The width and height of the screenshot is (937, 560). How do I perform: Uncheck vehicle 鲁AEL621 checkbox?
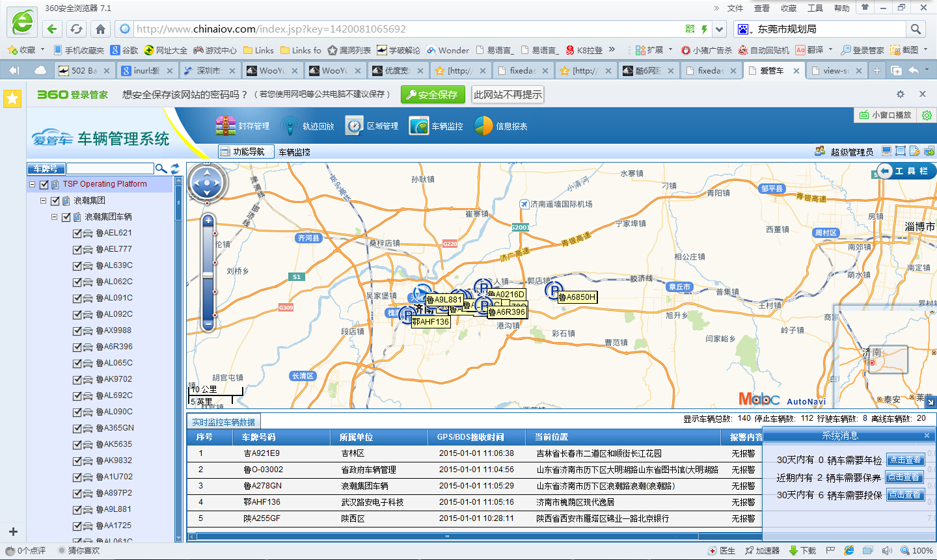pos(77,233)
